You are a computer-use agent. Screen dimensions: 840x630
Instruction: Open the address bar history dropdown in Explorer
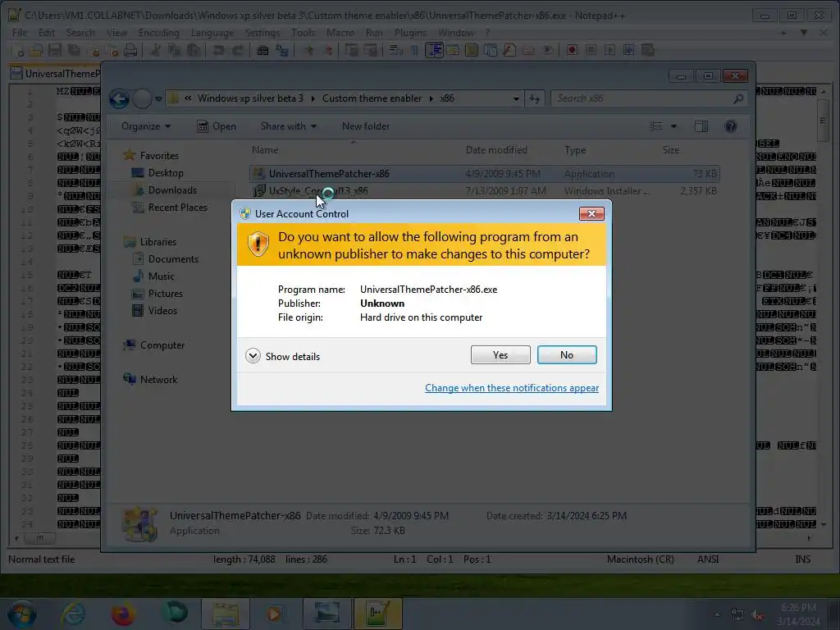pyautogui.click(x=516, y=99)
